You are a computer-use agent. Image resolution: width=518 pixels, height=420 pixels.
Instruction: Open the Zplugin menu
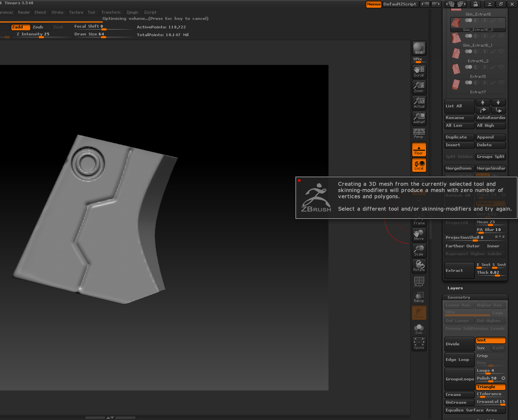[x=132, y=12]
